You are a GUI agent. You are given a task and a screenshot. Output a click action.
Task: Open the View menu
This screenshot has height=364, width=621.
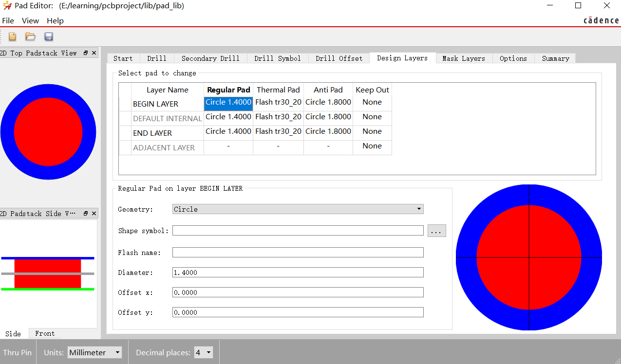30,20
